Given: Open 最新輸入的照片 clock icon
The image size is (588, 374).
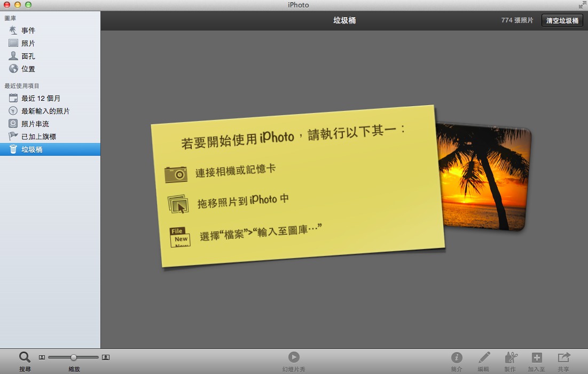Looking at the screenshot, I should (13, 111).
